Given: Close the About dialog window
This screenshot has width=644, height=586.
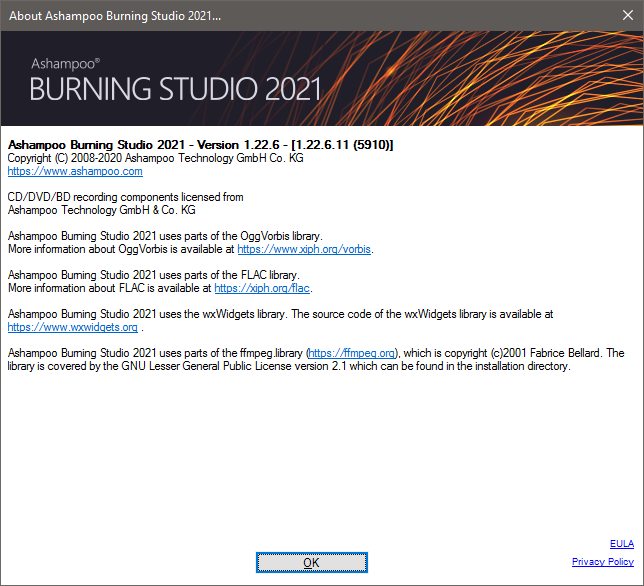Looking at the screenshot, I should 628,15.
